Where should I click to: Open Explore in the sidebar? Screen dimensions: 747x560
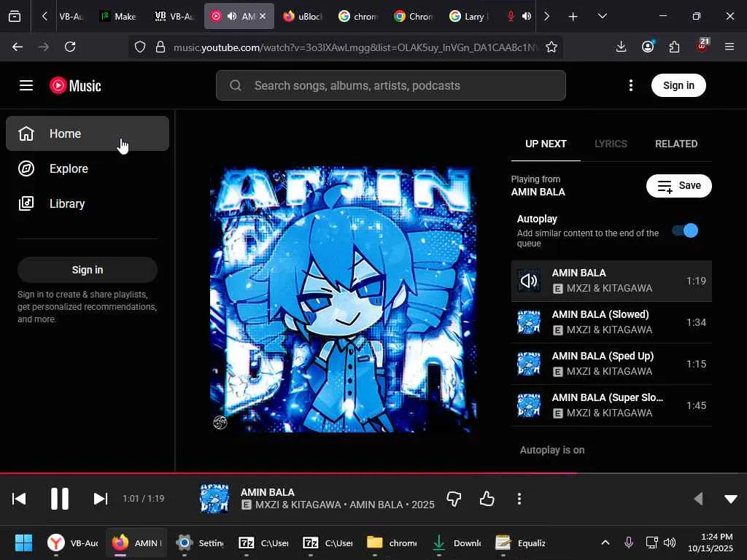(x=88, y=168)
